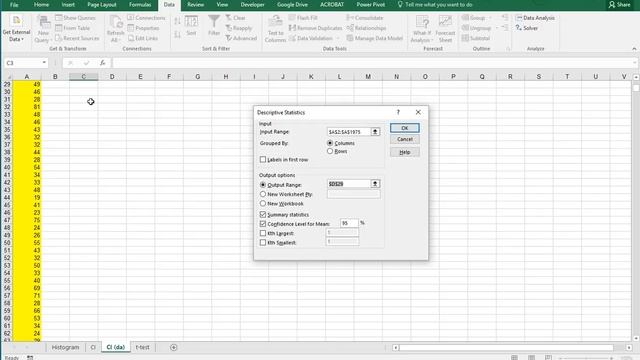Click Manage Data Model
This screenshot has height=360, width=640.
[x=375, y=38]
